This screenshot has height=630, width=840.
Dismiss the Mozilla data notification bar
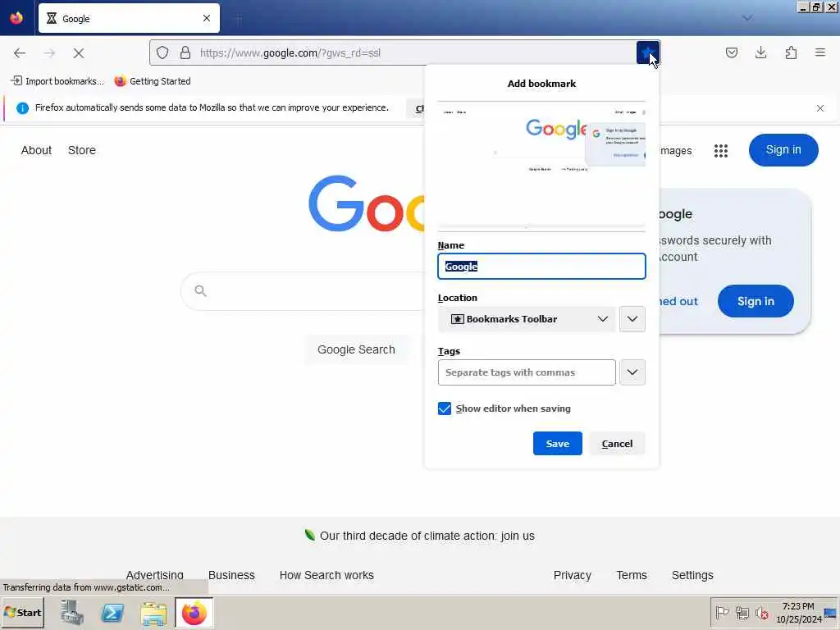820,108
